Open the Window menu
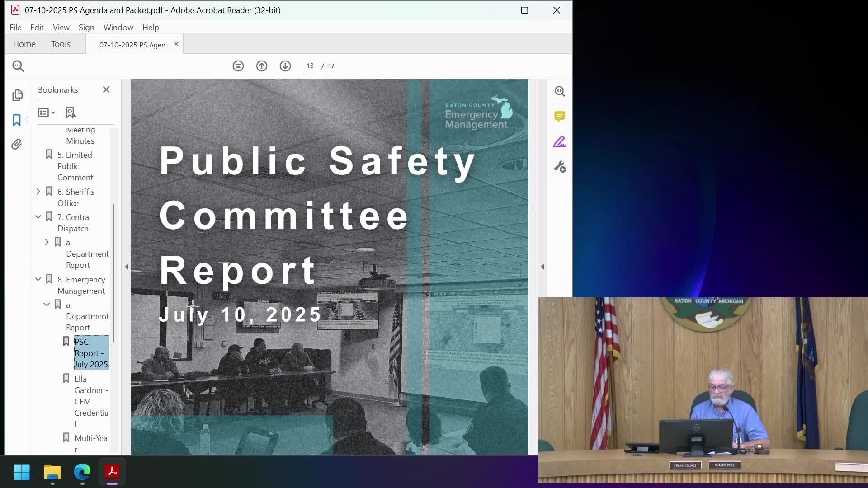Viewport: 868px width, 488px height. tap(118, 28)
